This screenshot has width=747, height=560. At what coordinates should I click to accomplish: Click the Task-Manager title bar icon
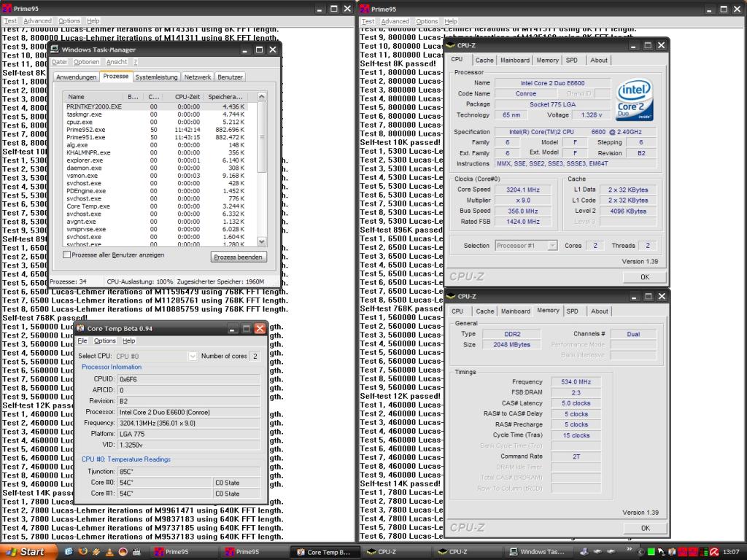click(x=55, y=50)
